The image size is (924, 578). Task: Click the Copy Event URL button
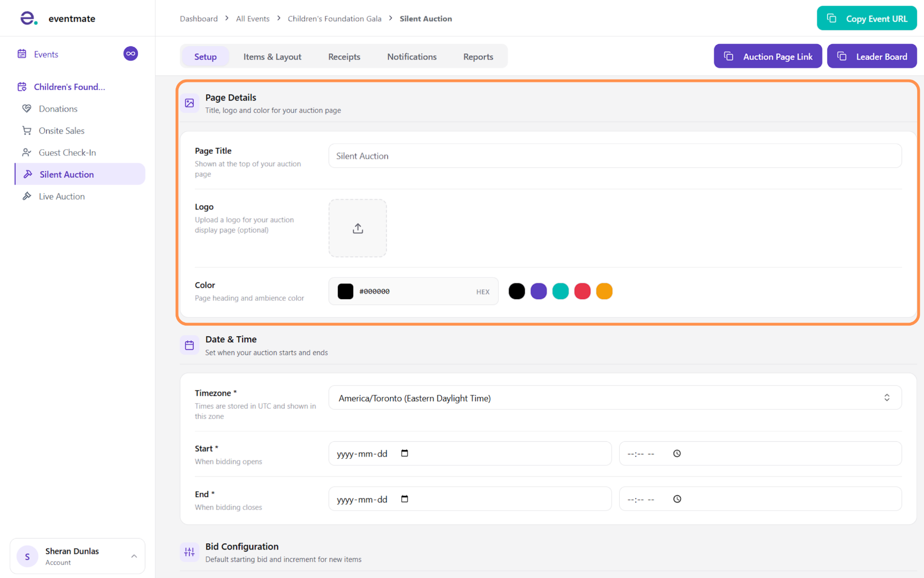point(867,18)
